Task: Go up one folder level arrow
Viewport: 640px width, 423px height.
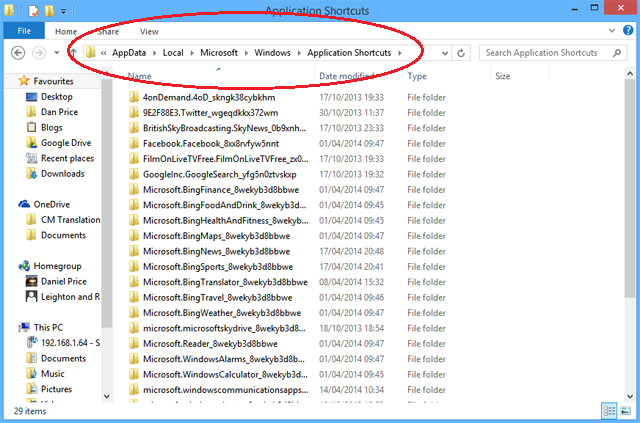Action: pyautogui.click(x=73, y=53)
